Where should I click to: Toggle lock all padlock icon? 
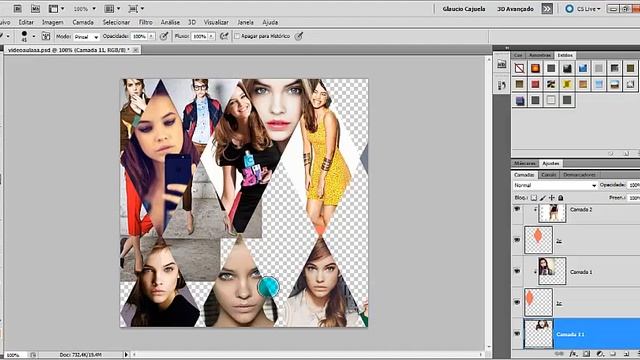pyautogui.click(x=561, y=198)
